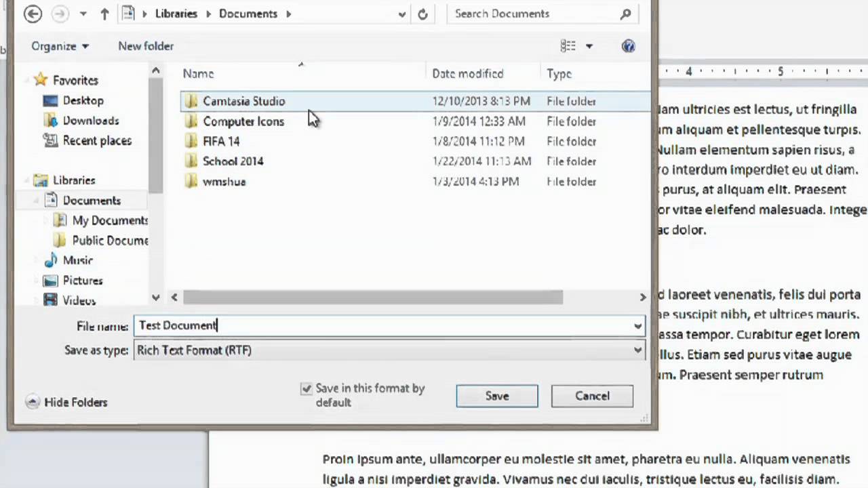Sort files by Name column header

pos(198,73)
